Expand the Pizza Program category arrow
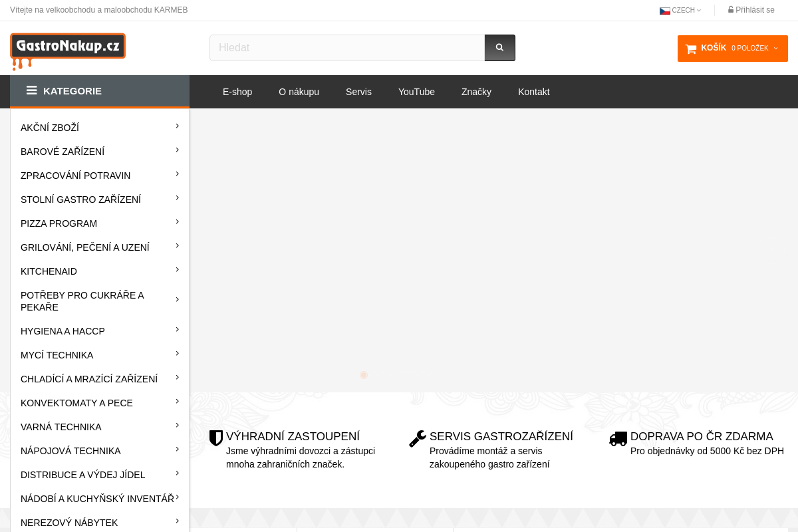This screenshot has height=532, width=798. click(178, 222)
